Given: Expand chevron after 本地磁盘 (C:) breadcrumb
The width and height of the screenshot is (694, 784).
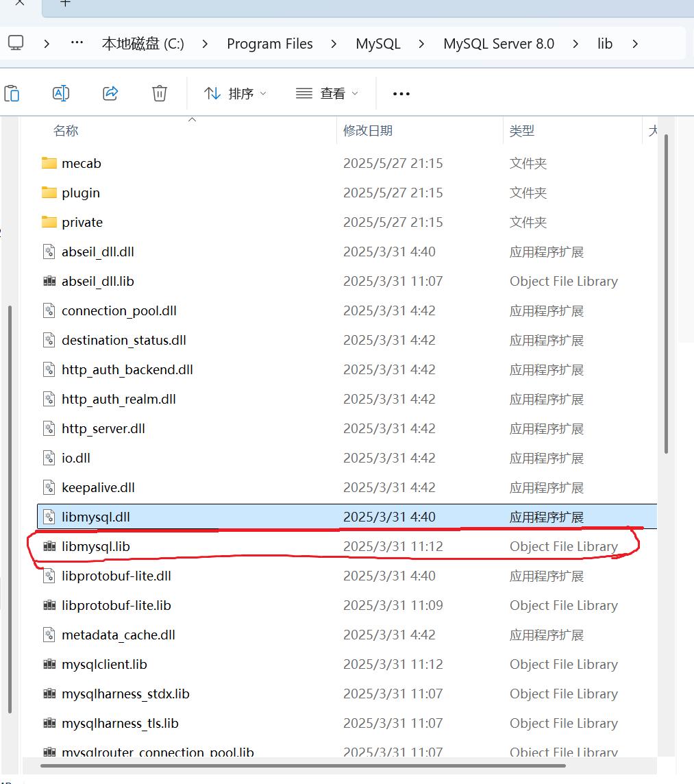Looking at the screenshot, I should tap(205, 44).
